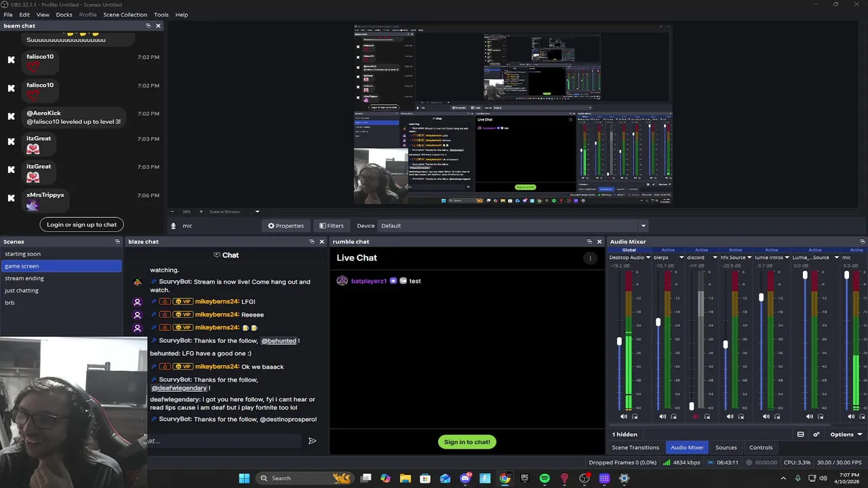Select the starting soon scene

coord(61,254)
